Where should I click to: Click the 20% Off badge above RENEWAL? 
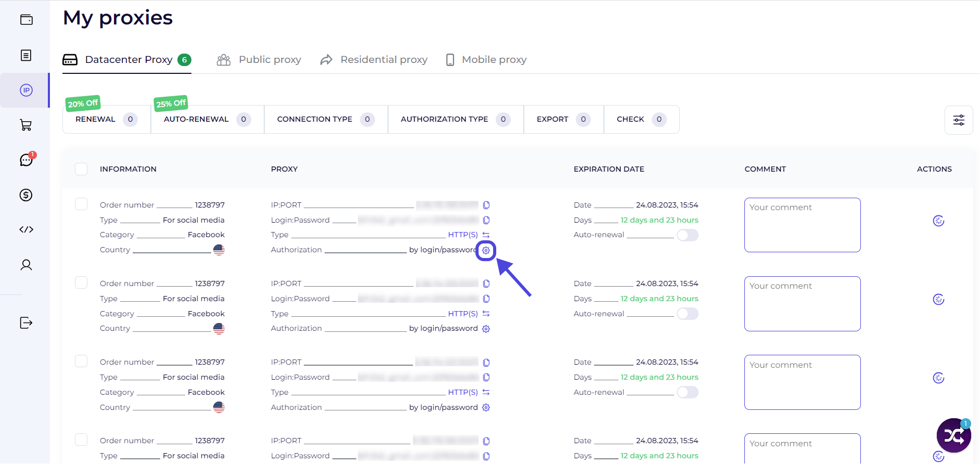coord(83,104)
